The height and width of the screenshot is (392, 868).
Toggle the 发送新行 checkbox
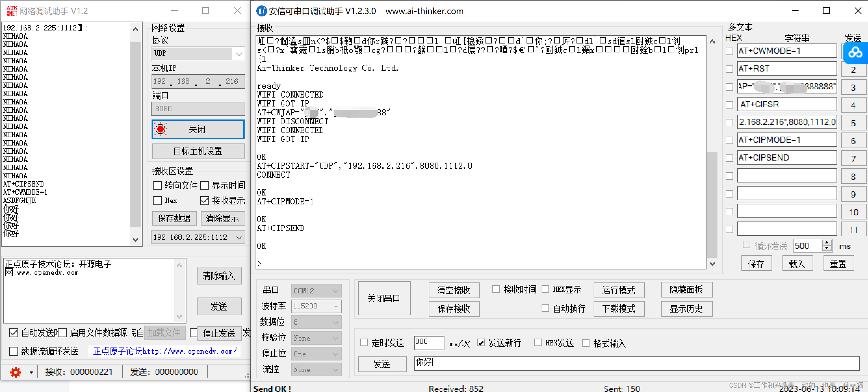tap(481, 343)
